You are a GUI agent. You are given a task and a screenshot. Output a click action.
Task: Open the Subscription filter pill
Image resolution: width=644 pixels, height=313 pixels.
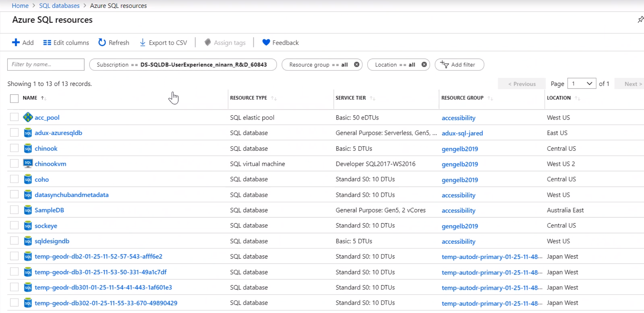183,64
